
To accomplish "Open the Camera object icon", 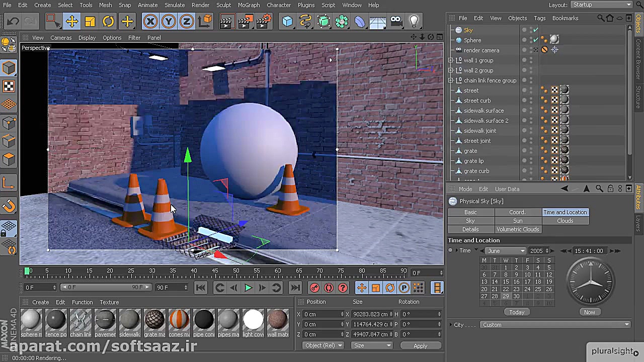I will (x=396, y=21).
